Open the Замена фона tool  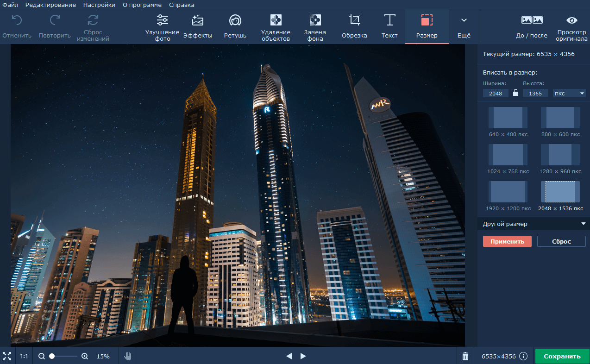click(x=315, y=27)
